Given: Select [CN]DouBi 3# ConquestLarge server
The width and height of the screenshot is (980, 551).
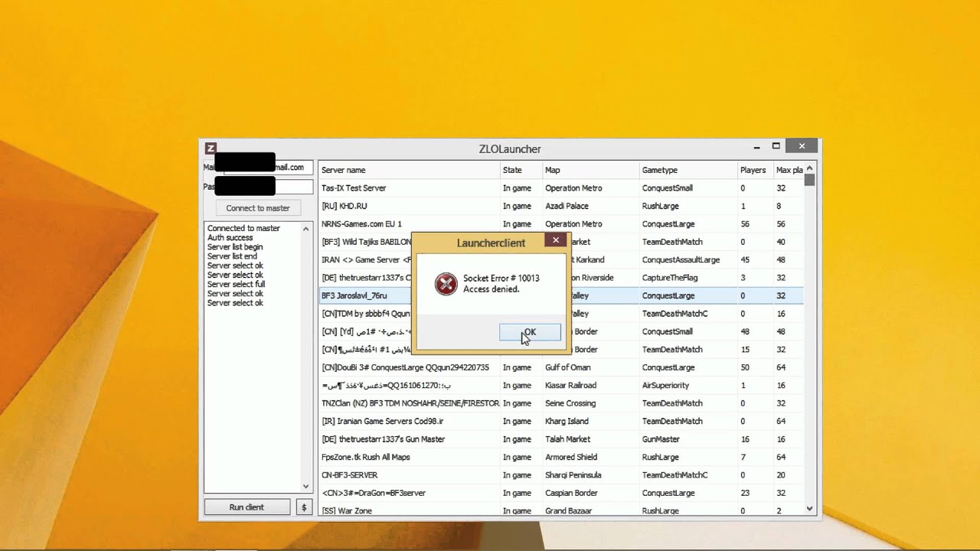Looking at the screenshot, I should [561, 367].
